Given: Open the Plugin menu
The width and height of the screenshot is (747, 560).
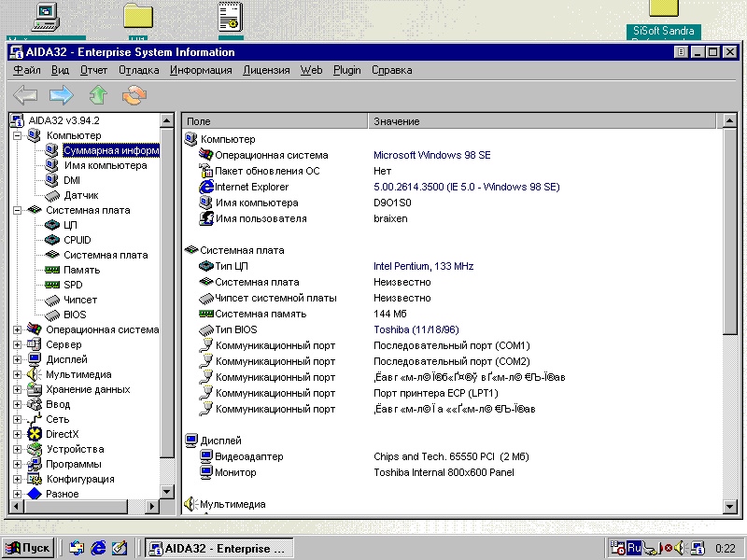Looking at the screenshot, I should click(x=346, y=70).
